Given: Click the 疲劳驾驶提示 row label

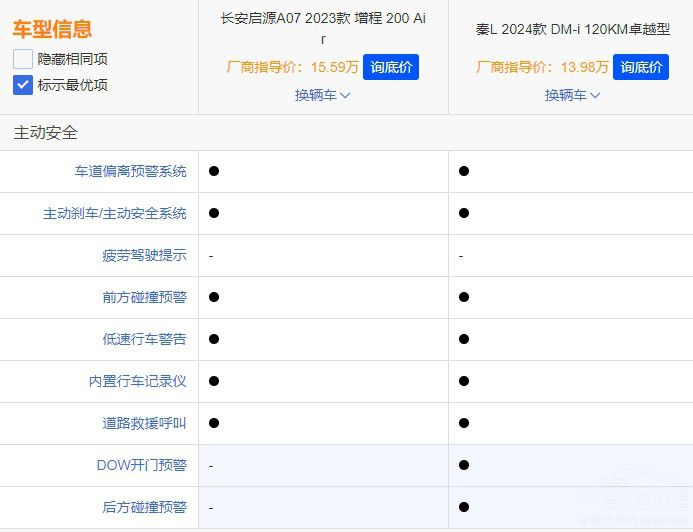Looking at the screenshot, I should pos(144,255).
